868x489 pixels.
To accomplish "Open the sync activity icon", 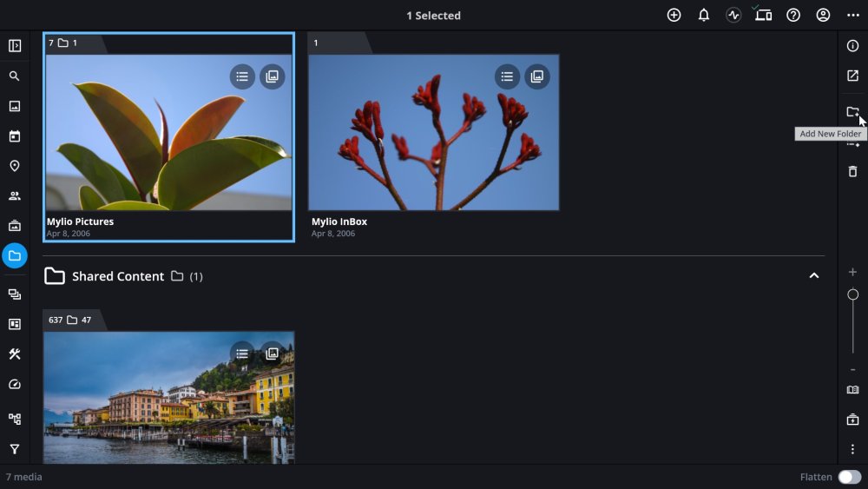I will [x=733, y=15].
